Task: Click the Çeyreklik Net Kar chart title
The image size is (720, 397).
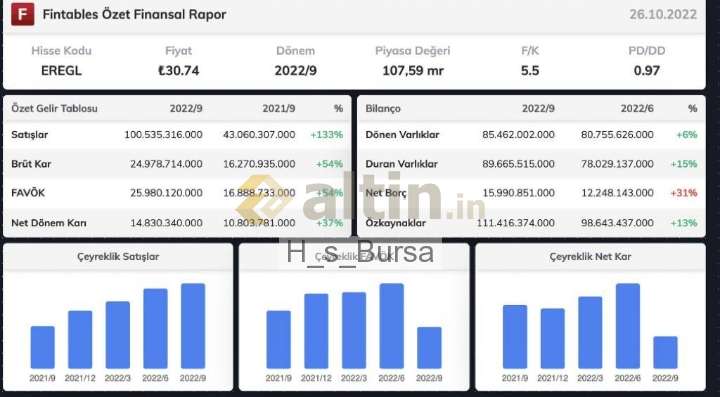Action: 590,257
